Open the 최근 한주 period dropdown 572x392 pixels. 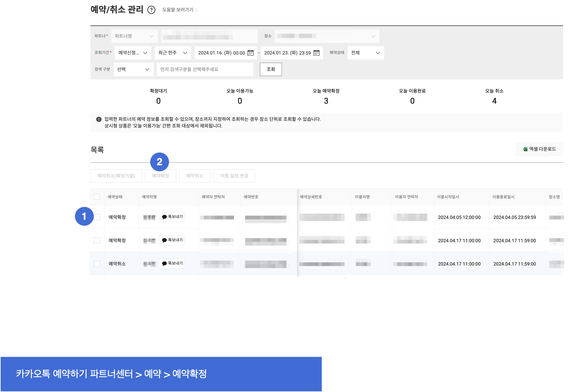[172, 53]
